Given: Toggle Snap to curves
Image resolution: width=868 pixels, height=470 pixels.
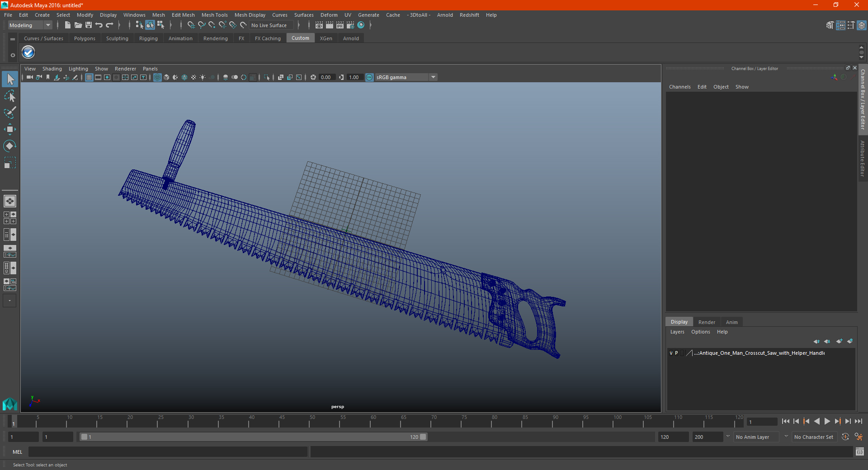Looking at the screenshot, I should click(202, 25).
